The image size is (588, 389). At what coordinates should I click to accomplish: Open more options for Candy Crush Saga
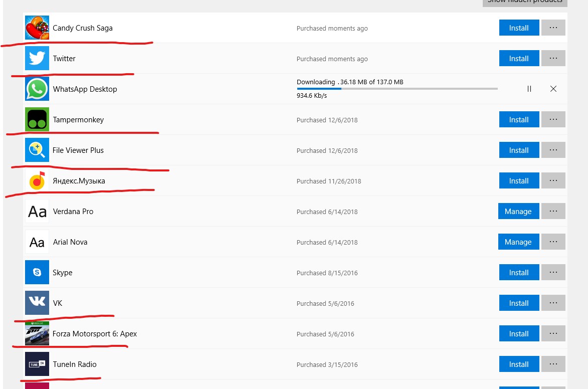coord(553,28)
